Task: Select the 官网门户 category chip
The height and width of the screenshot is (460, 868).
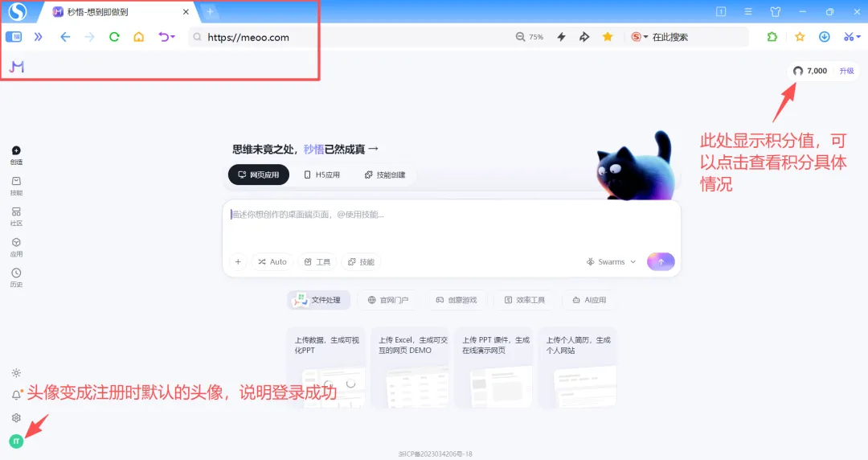Action: [x=388, y=300]
